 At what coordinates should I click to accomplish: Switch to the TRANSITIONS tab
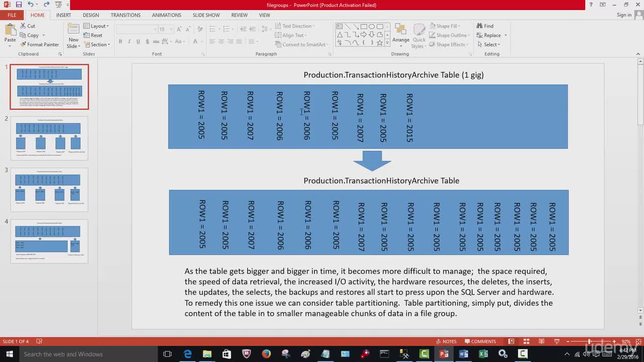tap(125, 15)
